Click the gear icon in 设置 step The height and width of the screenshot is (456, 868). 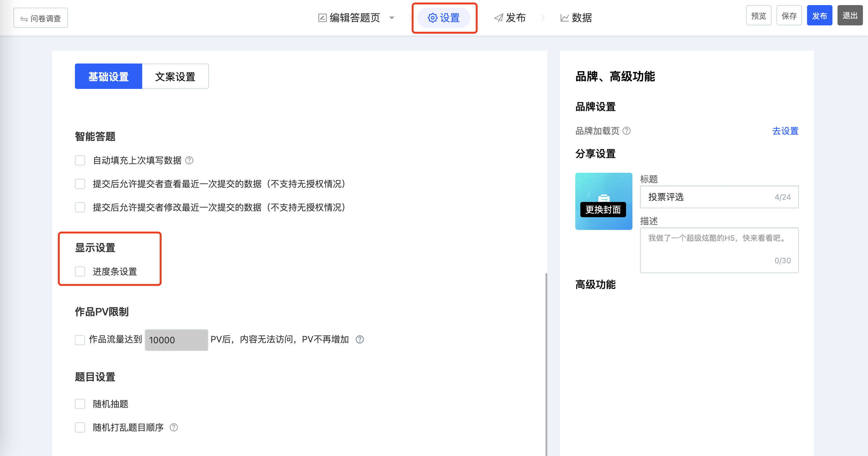(432, 18)
